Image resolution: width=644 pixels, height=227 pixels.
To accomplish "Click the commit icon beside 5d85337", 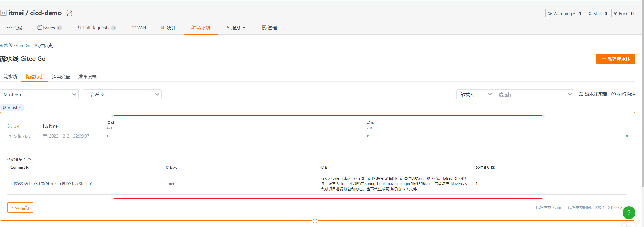I will [x=10, y=136].
